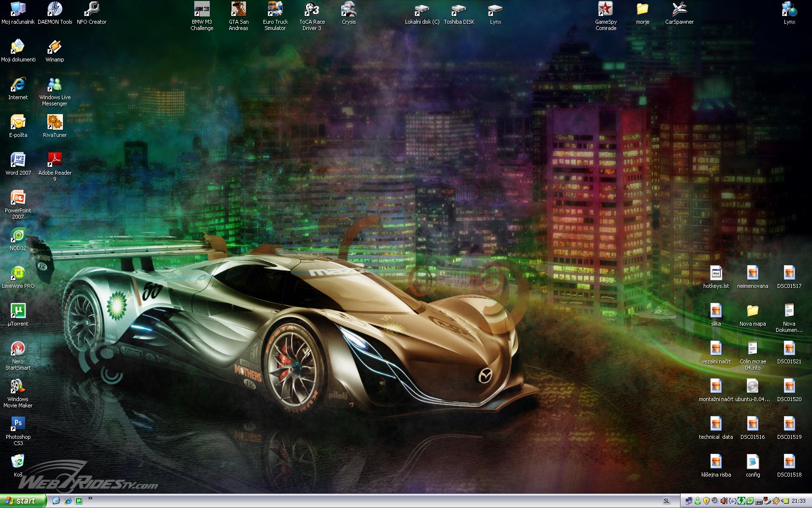812x508 pixels.
Task: Select the Koš recycle bin
Action: click(18, 466)
